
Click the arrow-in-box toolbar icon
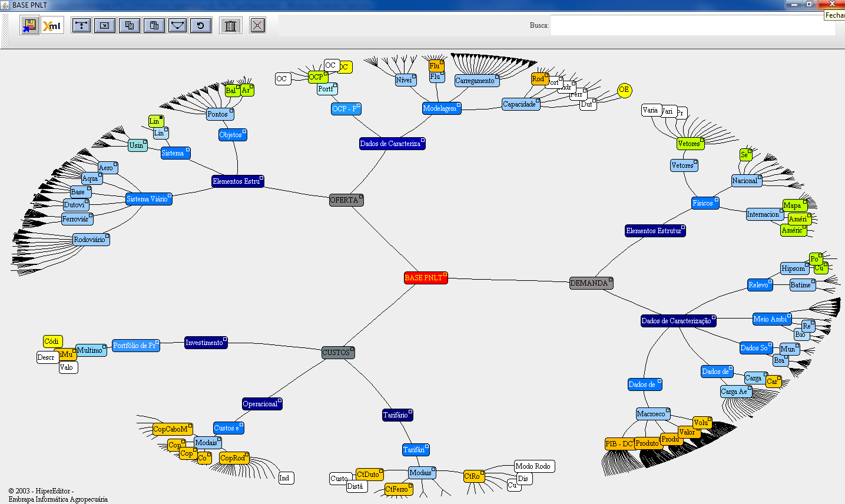coord(105,25)
